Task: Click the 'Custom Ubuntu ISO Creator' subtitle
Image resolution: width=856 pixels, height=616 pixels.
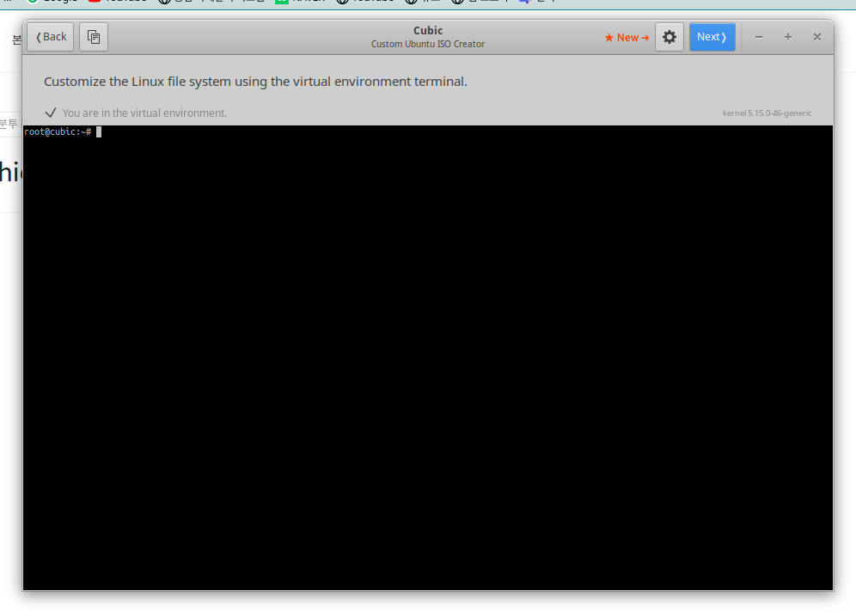Action: (x=428, y=44)
